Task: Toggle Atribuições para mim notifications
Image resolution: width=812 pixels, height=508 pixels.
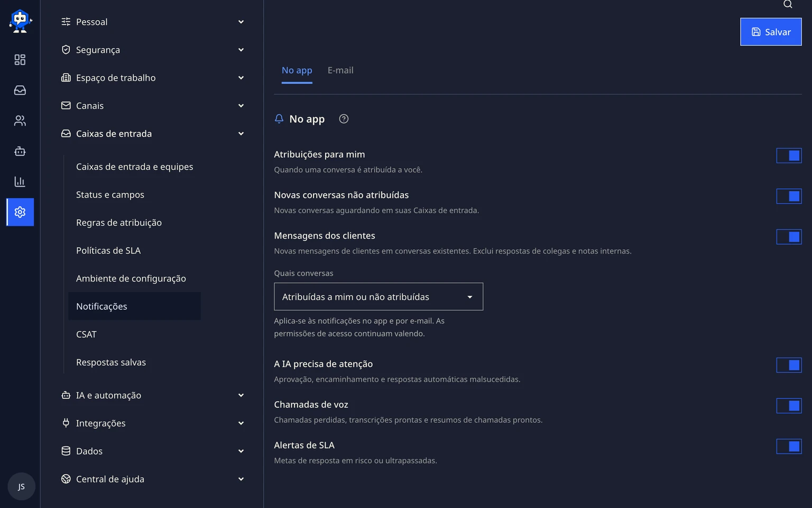Action: (789, 156)
